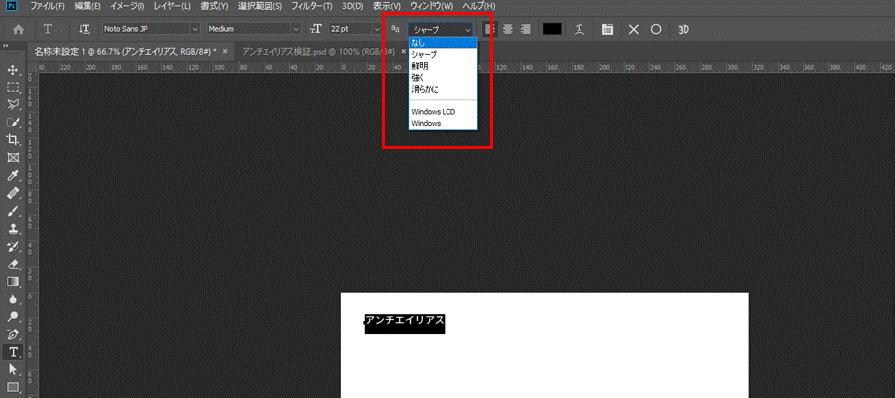Image resolution: width=895 pixels, height=398 pixels.
Task: Open the イメージ(I) menu
Action: tap(126, 7)
